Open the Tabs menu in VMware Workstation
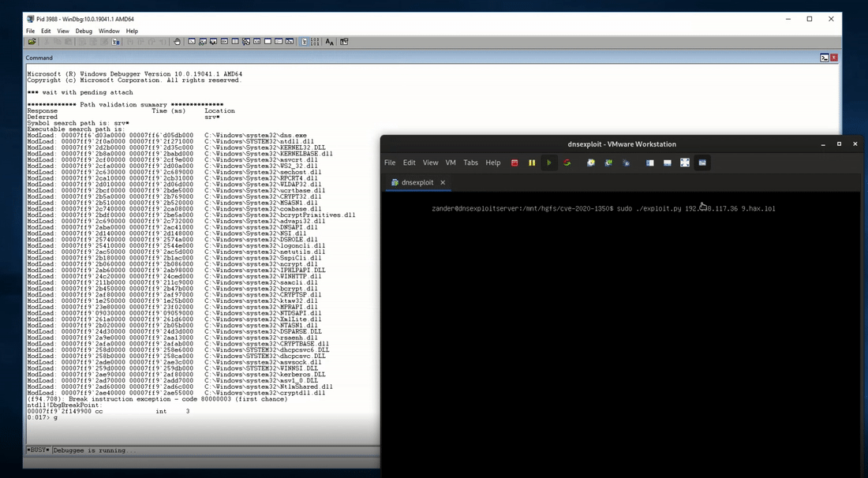 click(x=470, y=162)
